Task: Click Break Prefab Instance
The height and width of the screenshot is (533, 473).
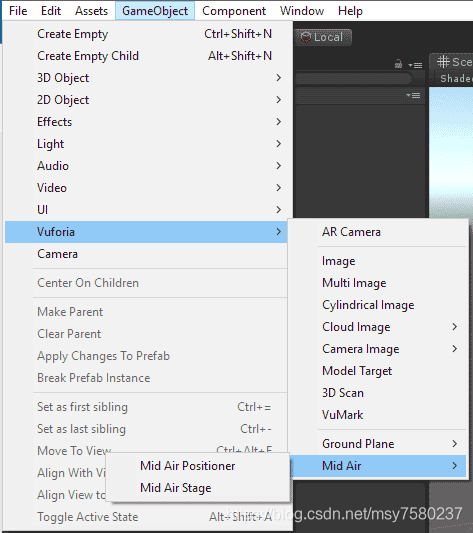Action: [x=146, y=378]
